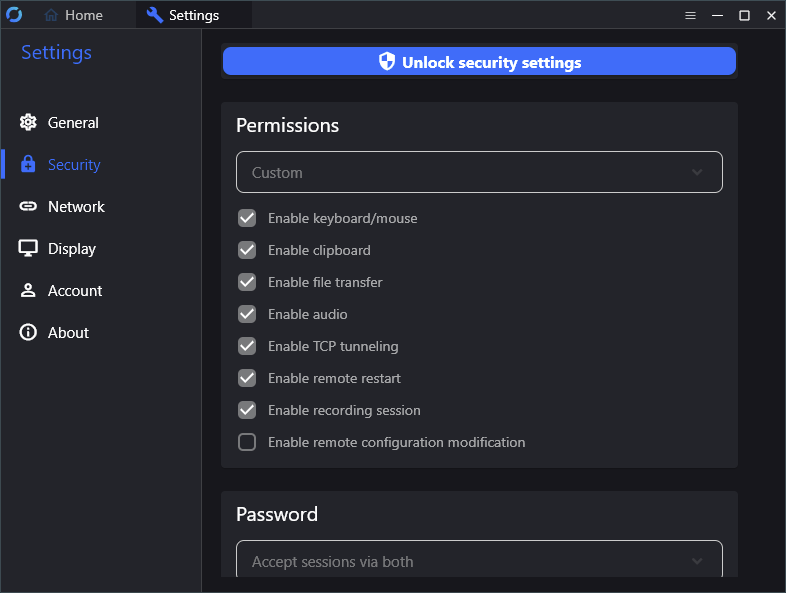The width and height of the screenshot is (786, 593).
Task: Open the Network settings section
Action: (76, 207)
